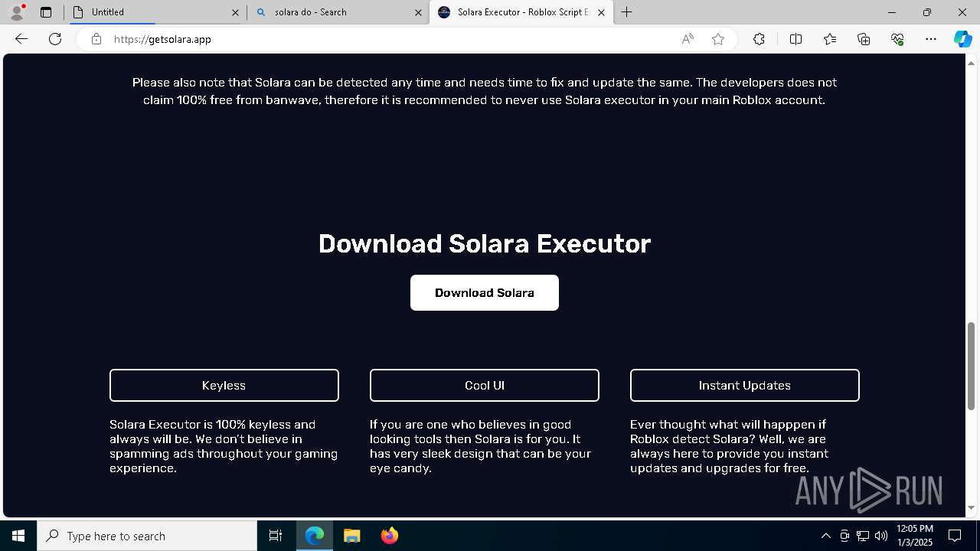This screenshot has height=551, width=980.
Task: Open the tab actions menu button
Action: tap(46, 12)
